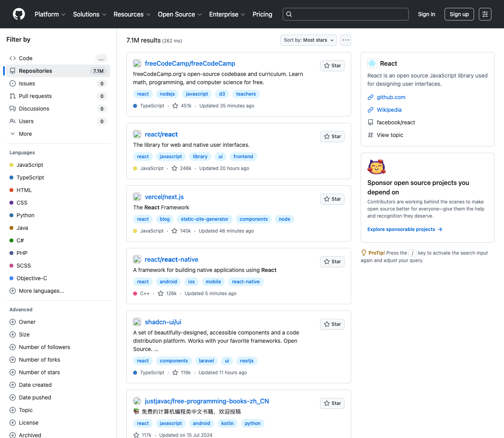Filter results by Issues
Screen dimensions: 504x438
pyautogui.click(x=58, y=83)
